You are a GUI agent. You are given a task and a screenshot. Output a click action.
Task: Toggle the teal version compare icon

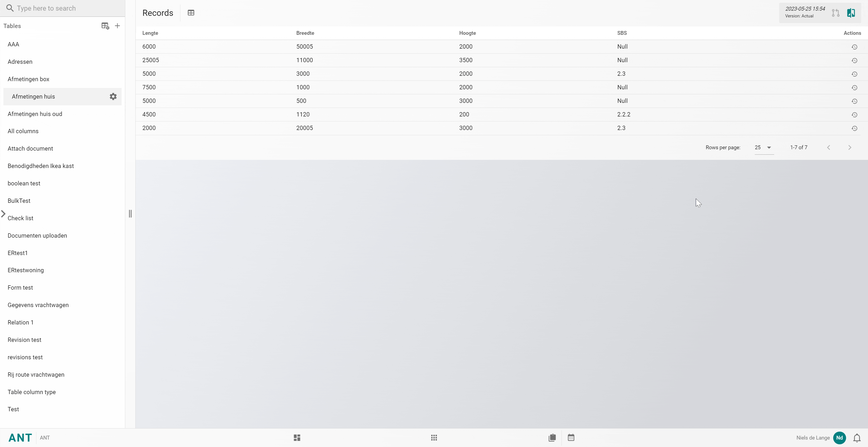pyautogui.click(x=851, y=13)
